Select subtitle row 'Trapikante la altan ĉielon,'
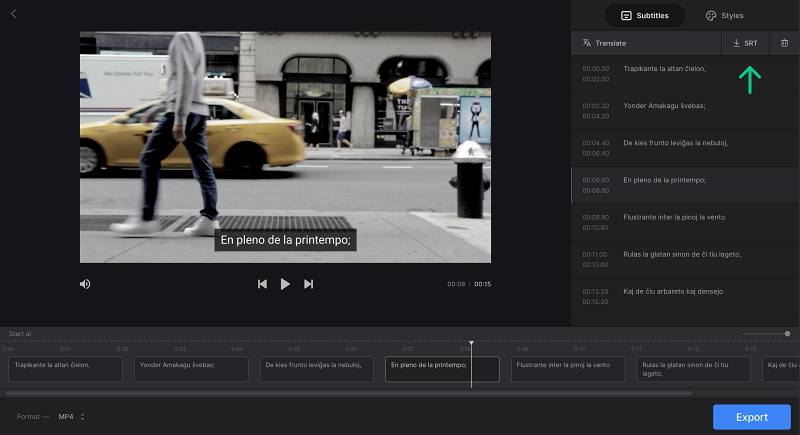 (685, 74)
